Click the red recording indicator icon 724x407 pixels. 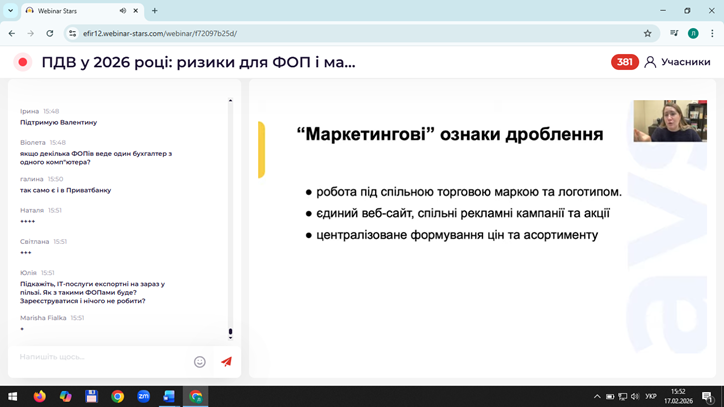(22, 62)
